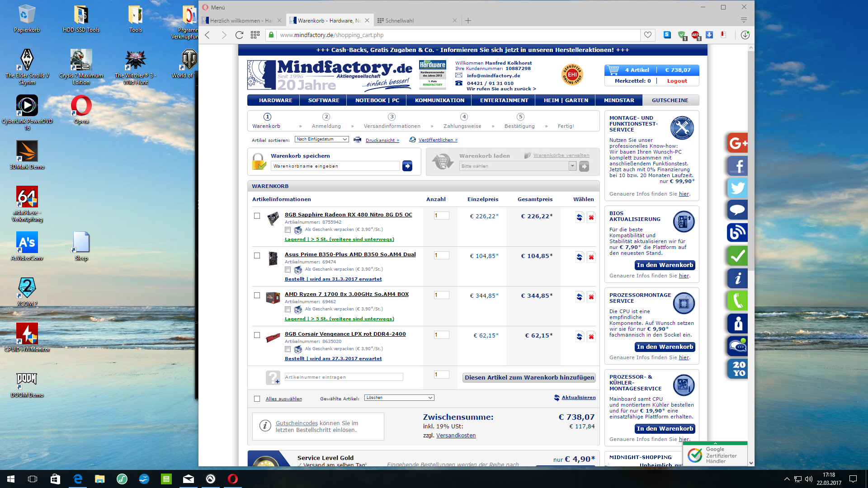
Task: Go back with browser back arrow
Action: click(208, 35)
